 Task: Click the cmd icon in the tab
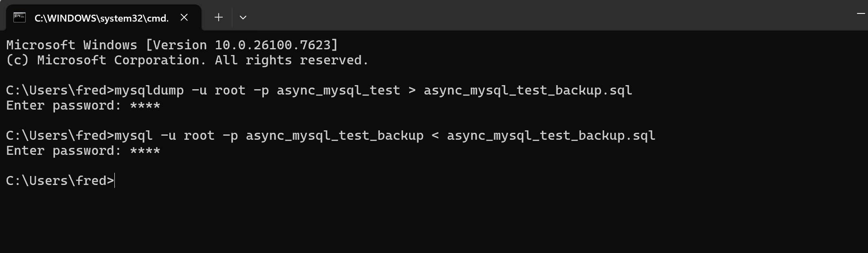pyautogui.click(x=20, y=18)
